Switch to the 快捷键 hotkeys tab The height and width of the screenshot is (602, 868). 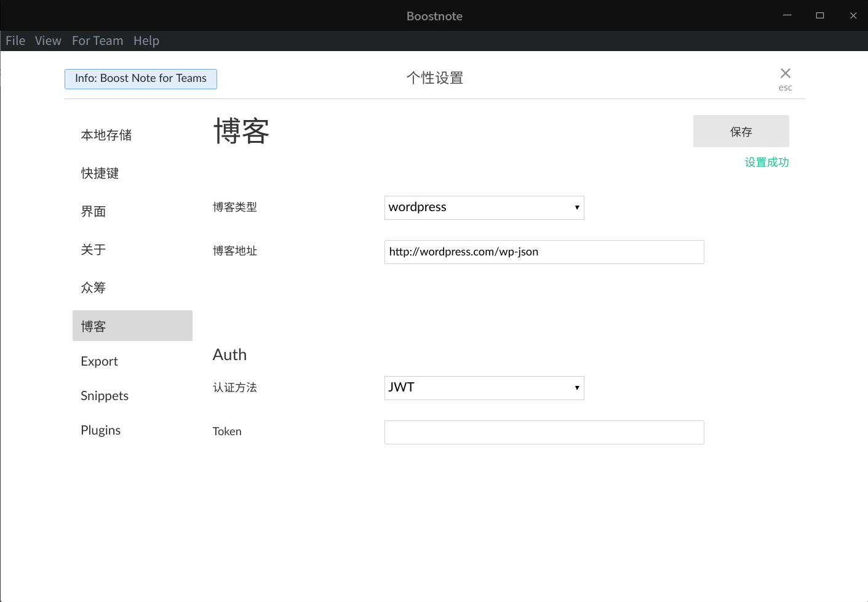pos(100,173)
